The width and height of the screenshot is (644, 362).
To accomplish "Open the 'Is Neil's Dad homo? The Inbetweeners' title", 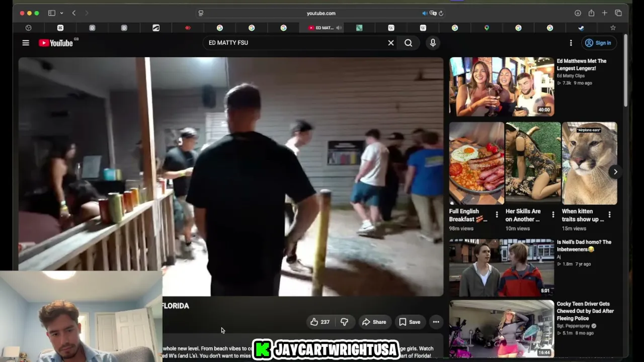I will (584, 246).
